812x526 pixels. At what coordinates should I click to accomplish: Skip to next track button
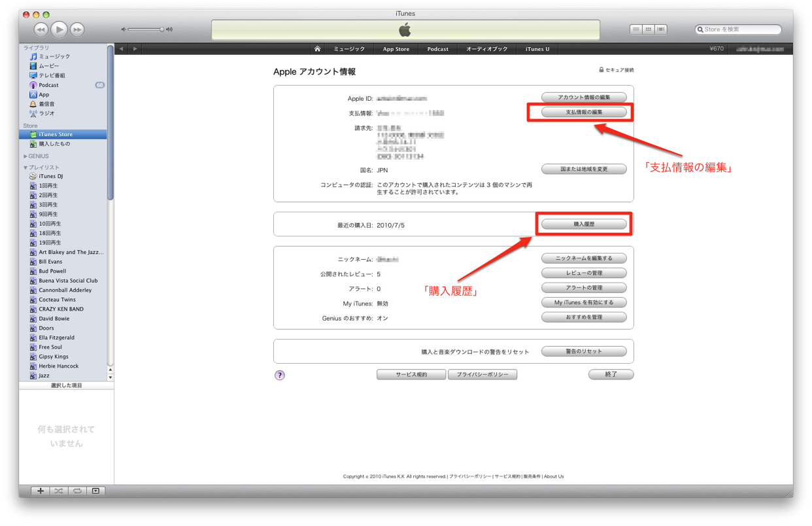pyautogui.click(x=77, y=29)
